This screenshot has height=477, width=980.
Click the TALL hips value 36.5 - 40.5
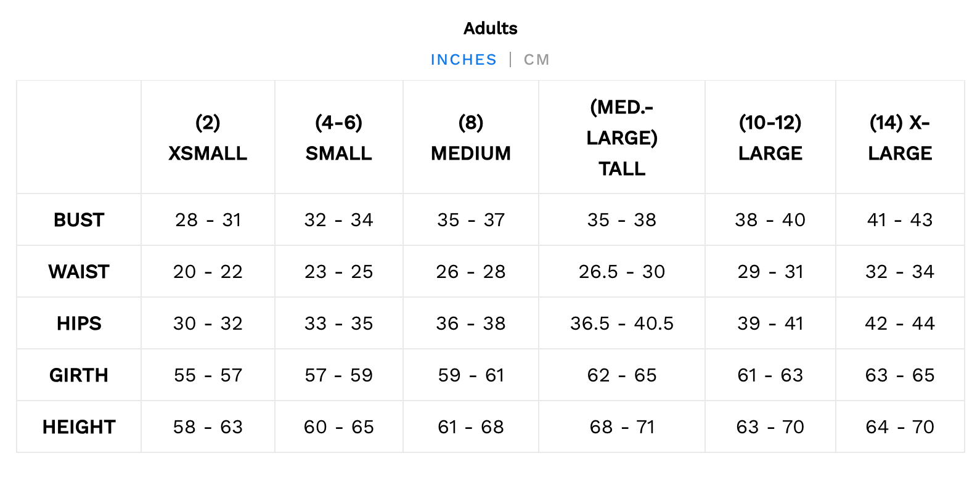(x=622, y=324)
